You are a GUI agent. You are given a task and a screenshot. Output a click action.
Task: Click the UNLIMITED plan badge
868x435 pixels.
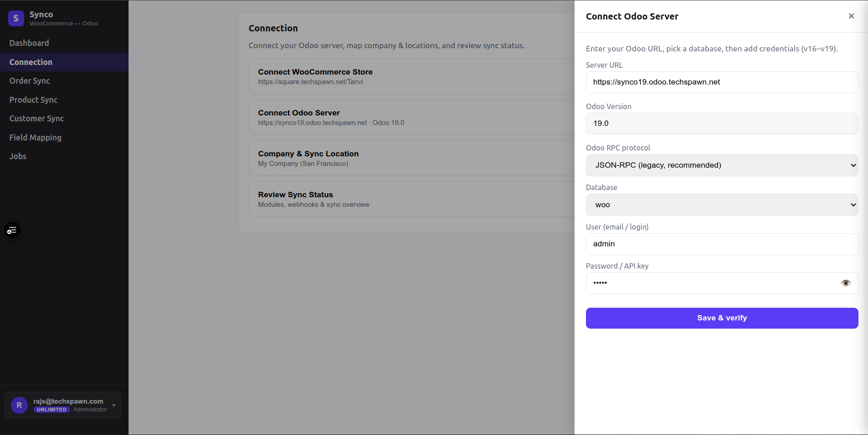click(51, 410)
